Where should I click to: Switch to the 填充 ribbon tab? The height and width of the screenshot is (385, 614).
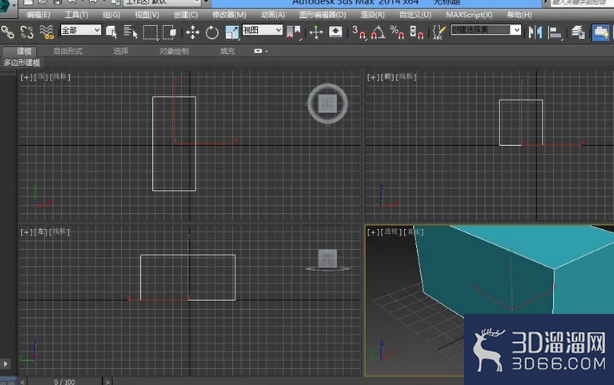tap(227, 51)
